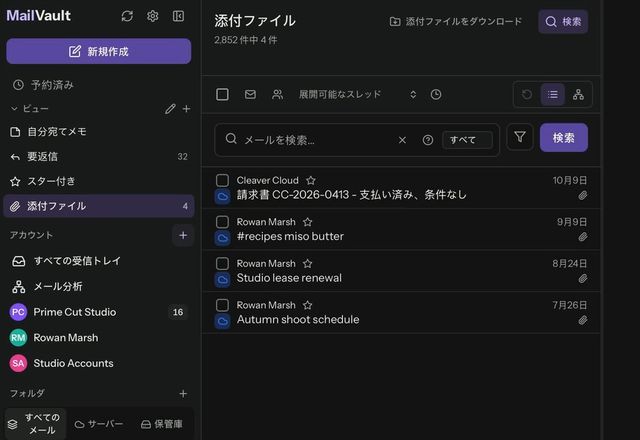Check the Studio lease renewal checkbox

222,263
